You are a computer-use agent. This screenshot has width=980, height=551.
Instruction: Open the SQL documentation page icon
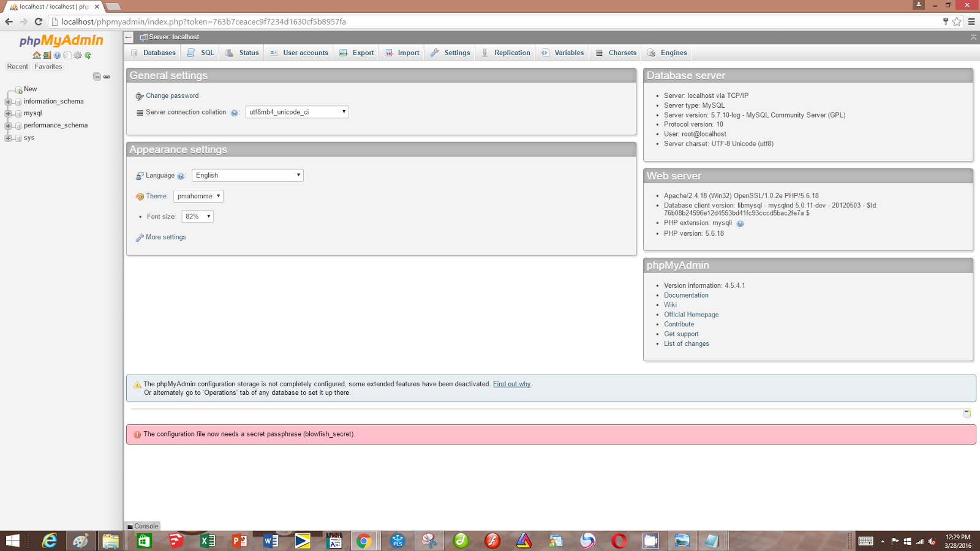point(67,55)
